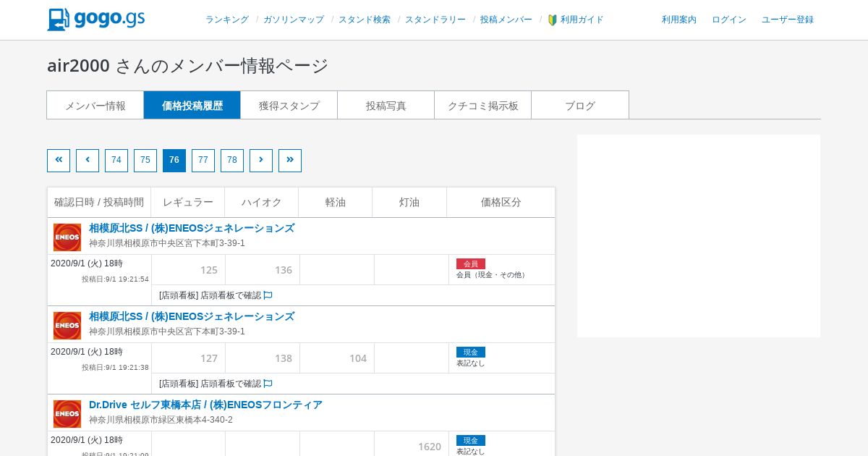The image size is (868, 456).
Task: Click comment flag icon in 19:21:54 post row
Action: (x=268, y=295)
